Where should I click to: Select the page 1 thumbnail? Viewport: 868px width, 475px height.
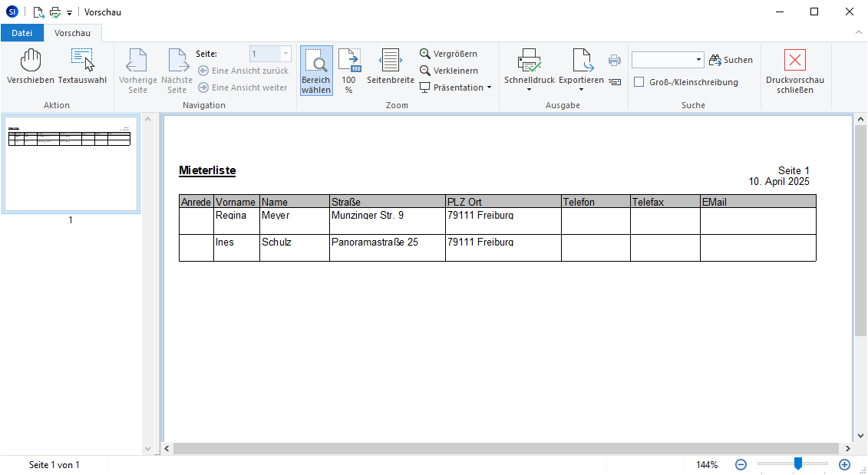click(x=71, y=164)
